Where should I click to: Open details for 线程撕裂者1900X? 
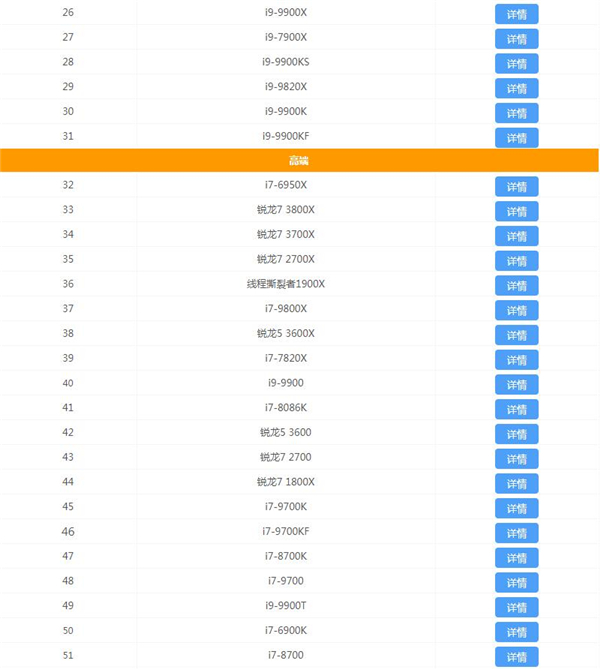click(x=516, y=285)
